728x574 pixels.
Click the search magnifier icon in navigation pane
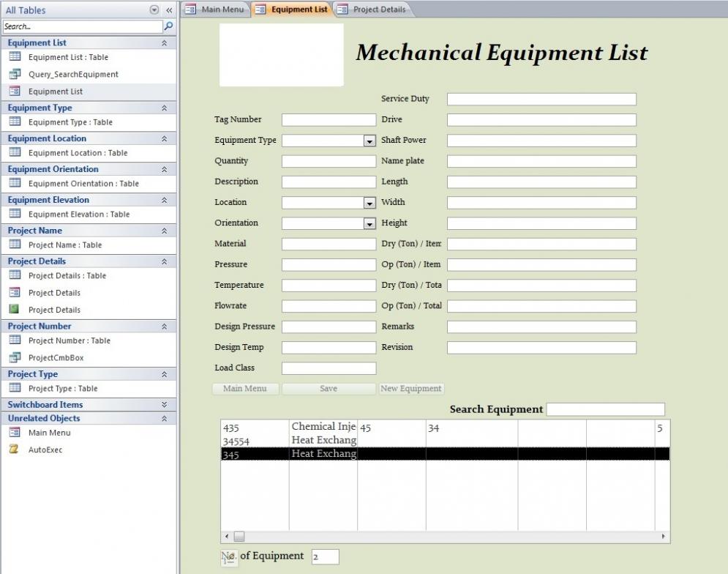click(x=168, y=26)
